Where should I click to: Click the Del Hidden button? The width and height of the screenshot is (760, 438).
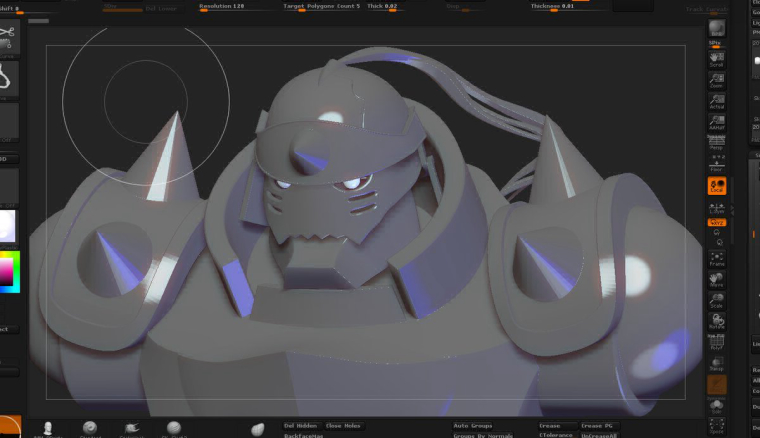301,426
